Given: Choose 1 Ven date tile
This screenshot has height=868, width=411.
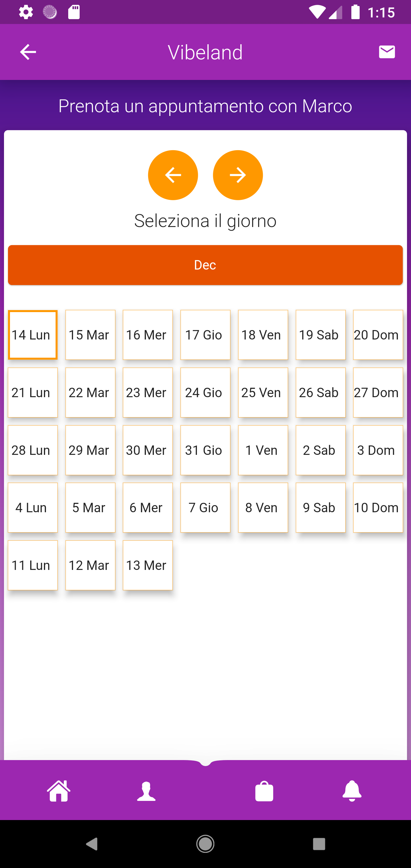Looking at the screenshot, I should click(263, 450).
